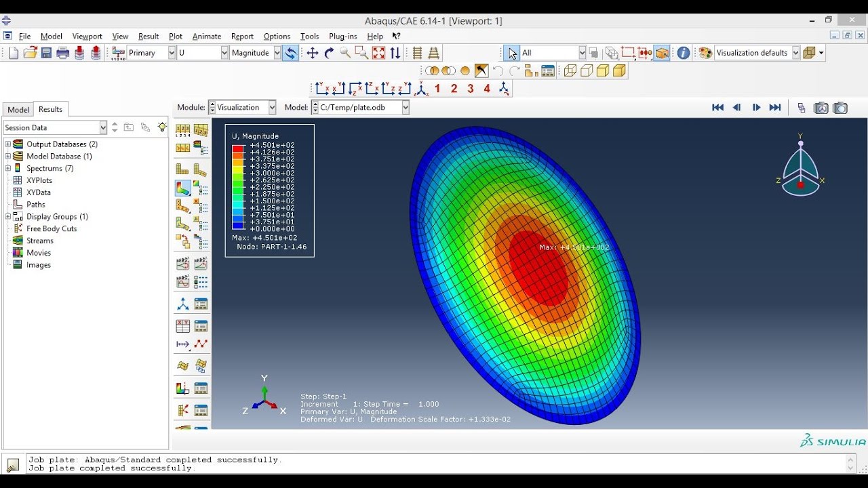
Task: Open the Tools menu
Action: pyautogui.click(x=310, y=37)
